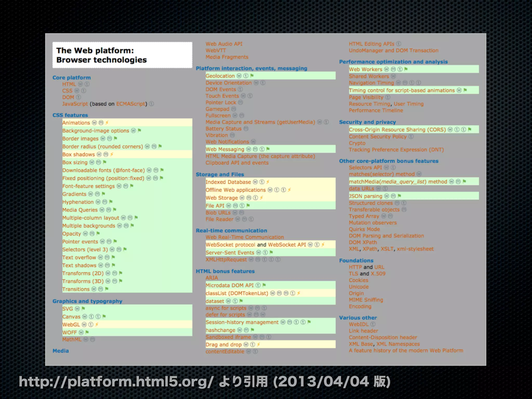Click the flag icon beside Geolocation
532x399 pixels.
(x=252, y=76)
